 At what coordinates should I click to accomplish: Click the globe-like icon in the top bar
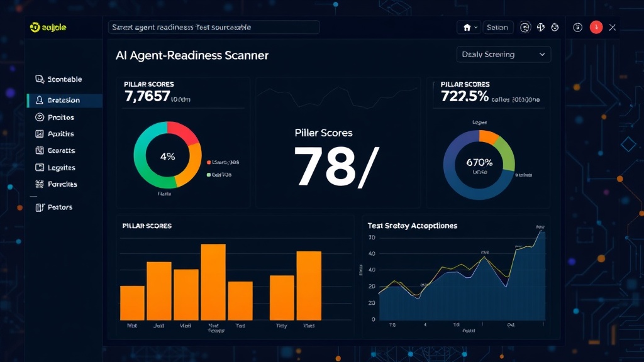pos(540,28)
